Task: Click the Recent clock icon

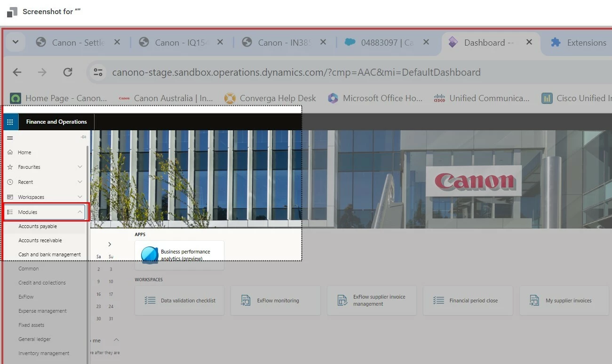Action: pyautogui.click(x=10, y=182)
